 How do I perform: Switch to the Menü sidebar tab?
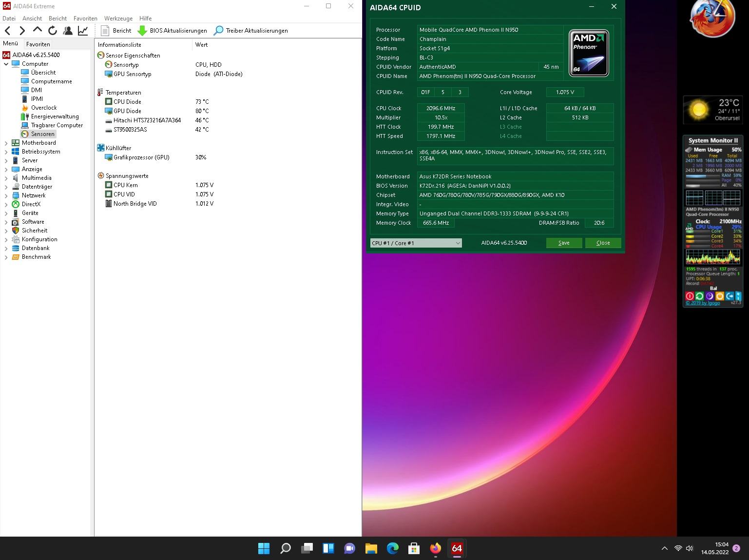pyautogui.click(x=10, y=43)
